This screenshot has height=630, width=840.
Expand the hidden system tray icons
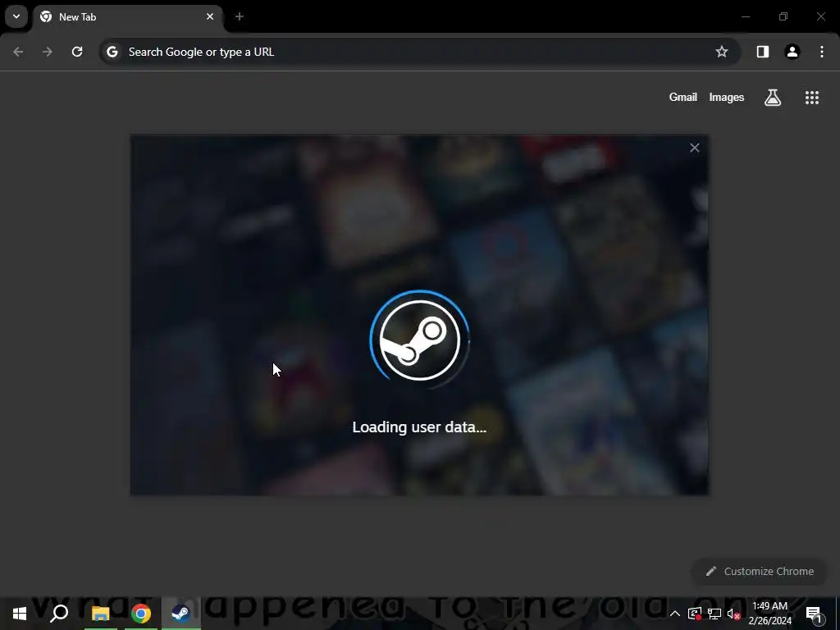pos(675,614)
